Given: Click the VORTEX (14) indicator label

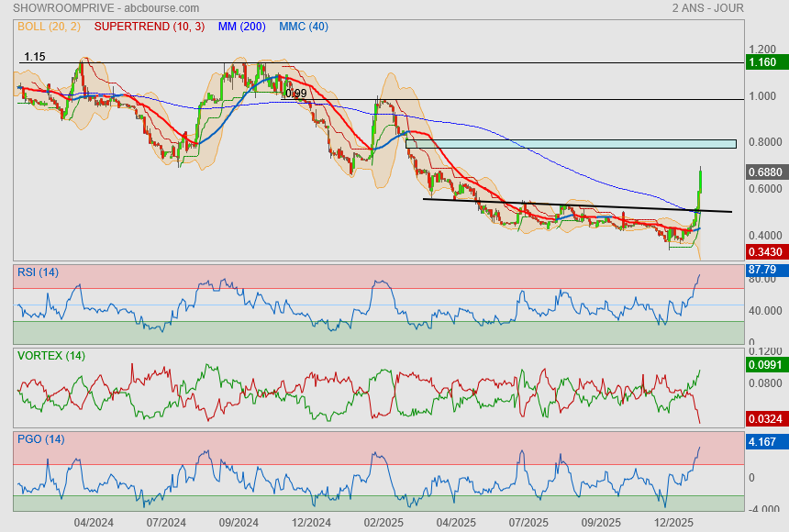Looking at the screenshot, I should (x=50, y=355).
